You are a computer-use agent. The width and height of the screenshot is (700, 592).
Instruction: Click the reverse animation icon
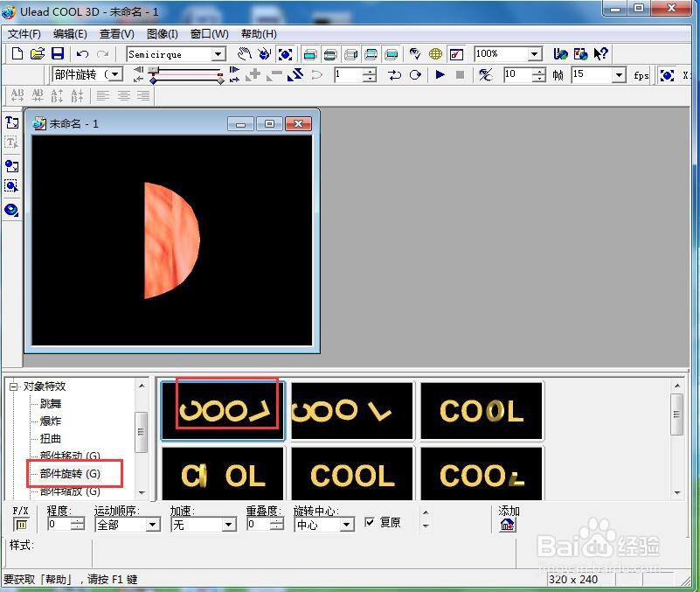tap(295, 74)
